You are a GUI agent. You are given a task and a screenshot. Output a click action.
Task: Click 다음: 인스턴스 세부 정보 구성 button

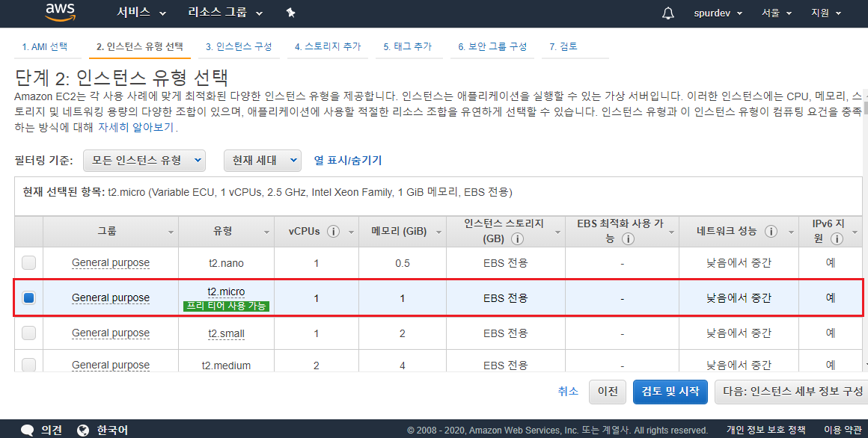(x=792, y=392)
